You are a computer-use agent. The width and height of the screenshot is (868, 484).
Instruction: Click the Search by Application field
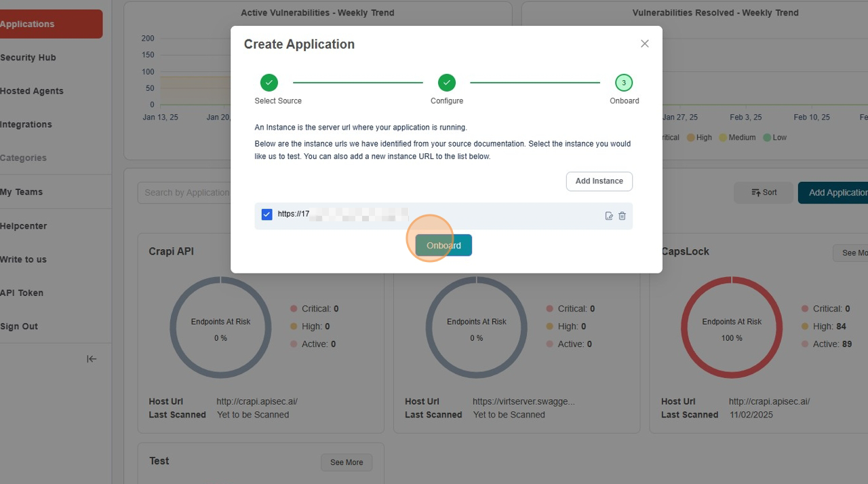(x=184, y=193)
